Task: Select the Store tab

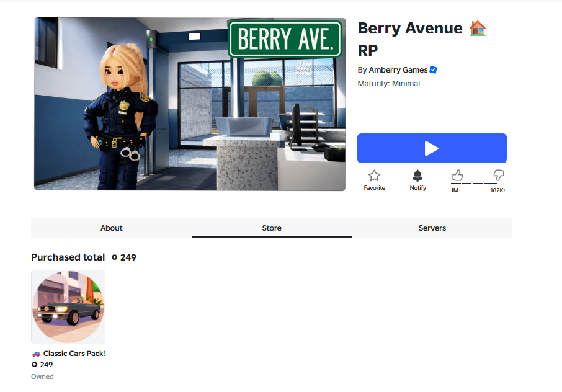Action: pyautogui.click(x=272, y=228)
